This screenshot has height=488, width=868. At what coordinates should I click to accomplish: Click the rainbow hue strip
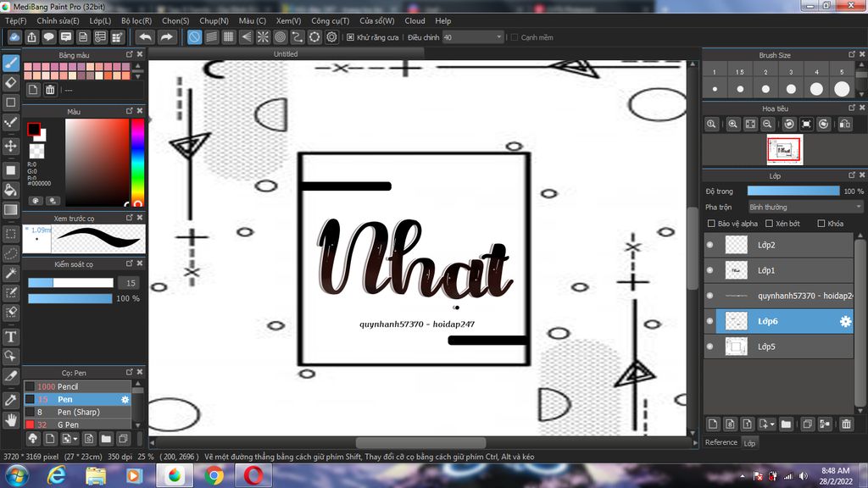point(137,162)
